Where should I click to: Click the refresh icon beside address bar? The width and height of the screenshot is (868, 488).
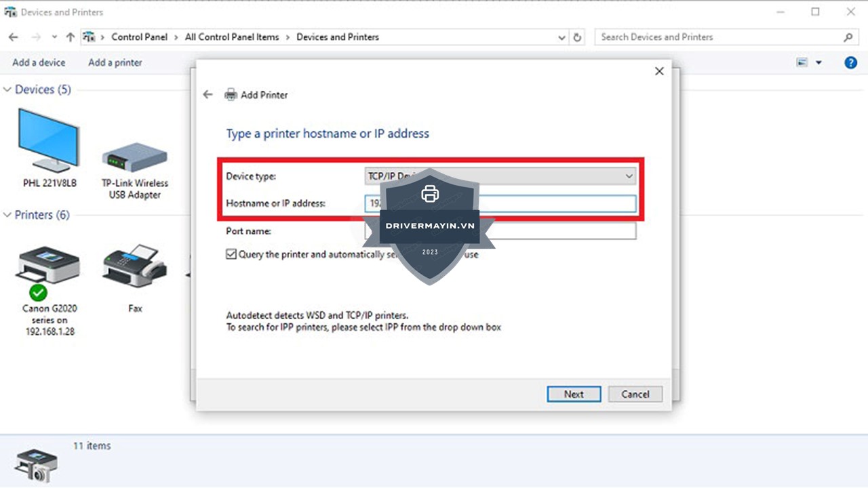[578, 37]
